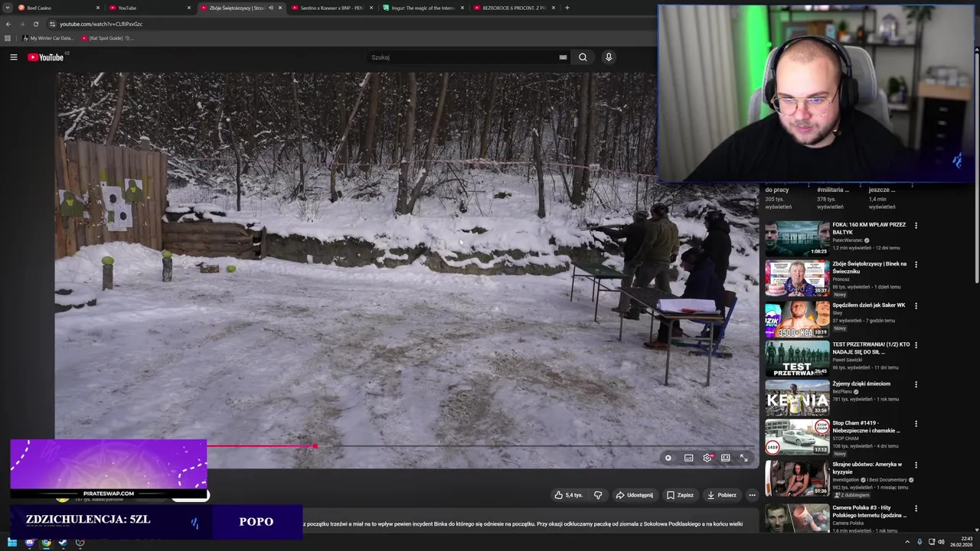
Task: Open Zbóje Świętokrzyscy Binek na Świeczniku title
Action: 870,267
